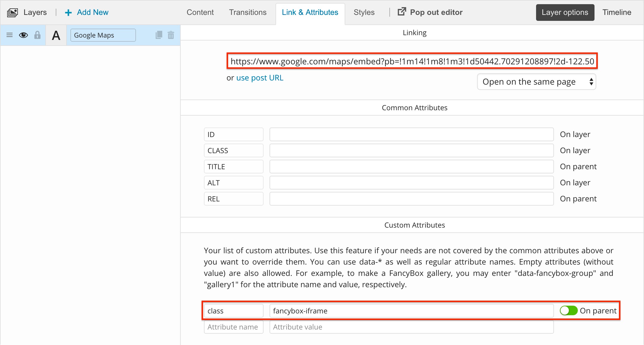Click the Linking section heading

[x=414, y=32]
